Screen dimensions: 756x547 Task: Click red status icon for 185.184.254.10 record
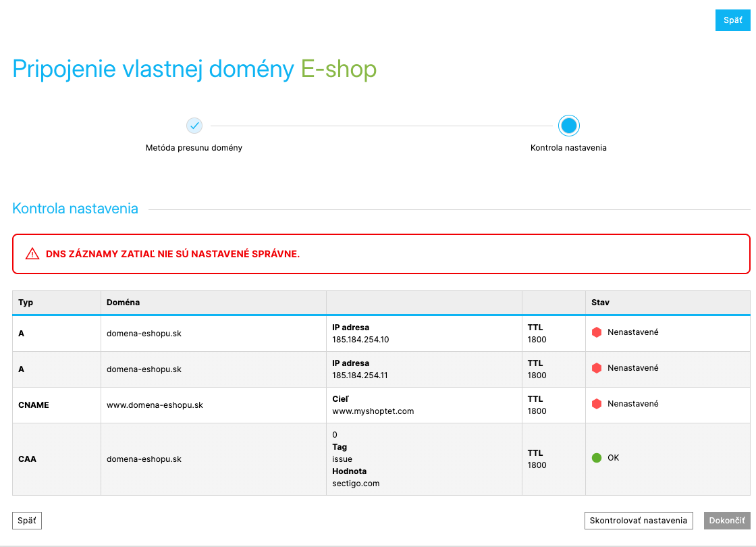pos(597,332)
